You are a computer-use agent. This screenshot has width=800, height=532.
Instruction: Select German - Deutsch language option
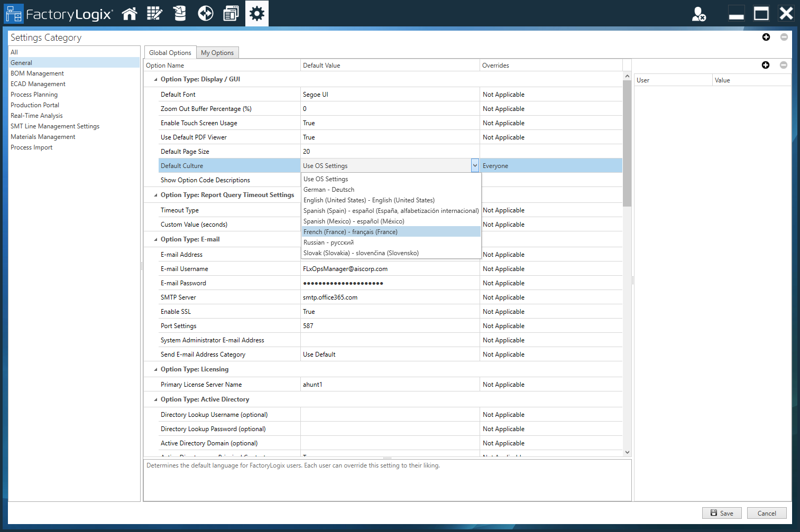coord(329,190)
